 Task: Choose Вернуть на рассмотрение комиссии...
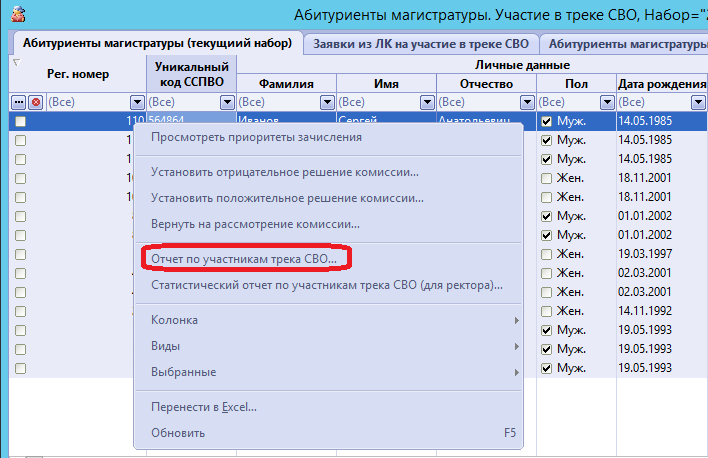(x=328, y=224)
